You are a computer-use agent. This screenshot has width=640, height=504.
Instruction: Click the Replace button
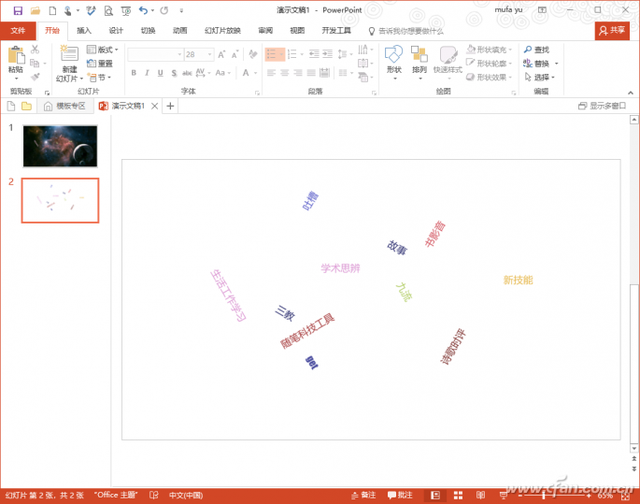540,63
